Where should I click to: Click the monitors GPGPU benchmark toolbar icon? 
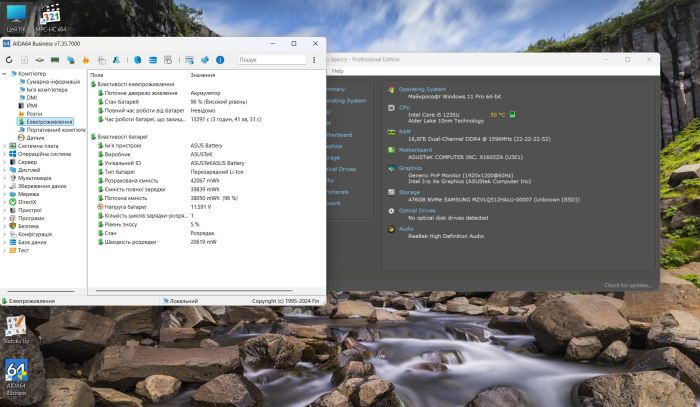coord(71,60)
